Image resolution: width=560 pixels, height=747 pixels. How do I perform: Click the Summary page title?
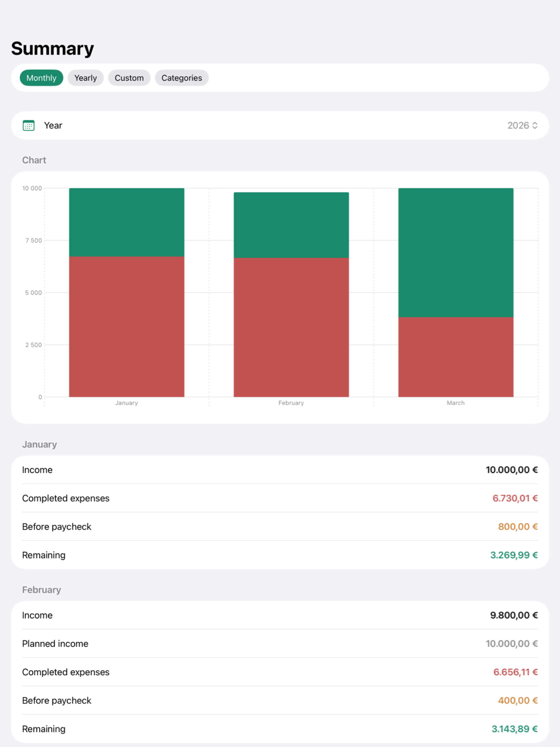pos(53,49)
